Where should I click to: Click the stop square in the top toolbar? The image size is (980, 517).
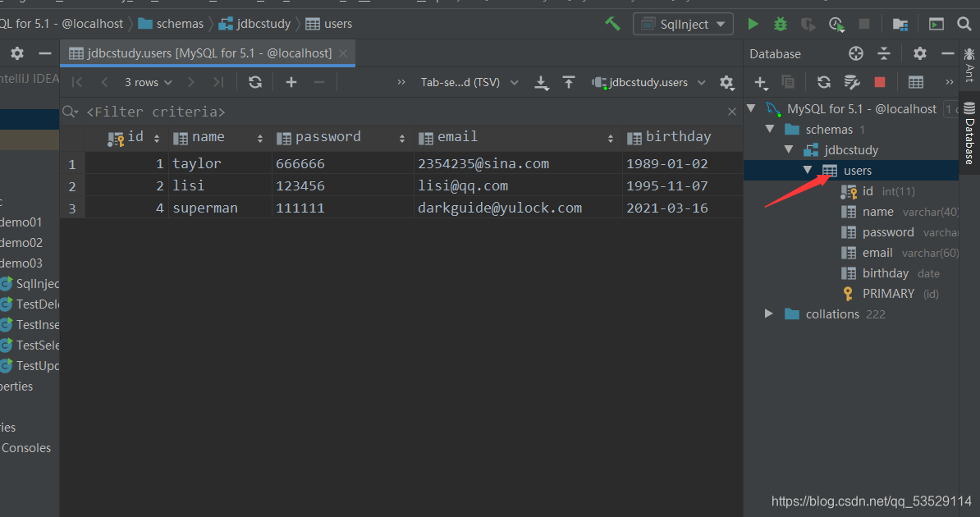pos(864,24)
